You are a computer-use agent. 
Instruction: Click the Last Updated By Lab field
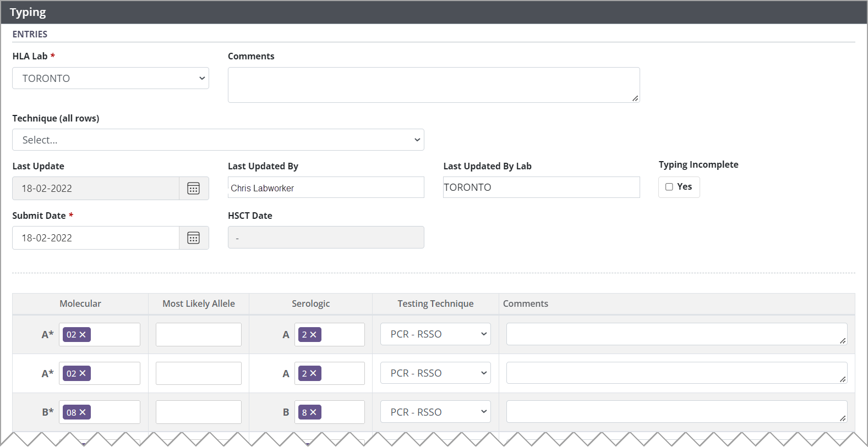pyautogui.click(x=542, y=187)
